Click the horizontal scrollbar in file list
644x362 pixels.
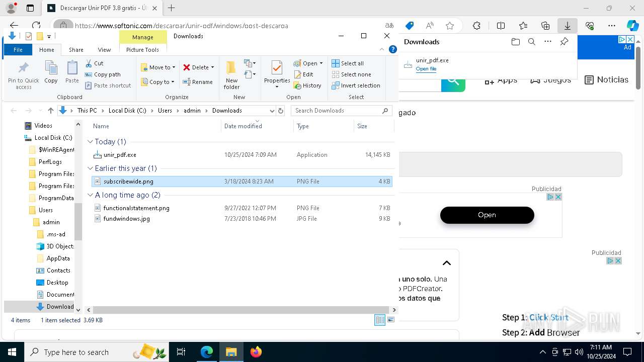242,310
